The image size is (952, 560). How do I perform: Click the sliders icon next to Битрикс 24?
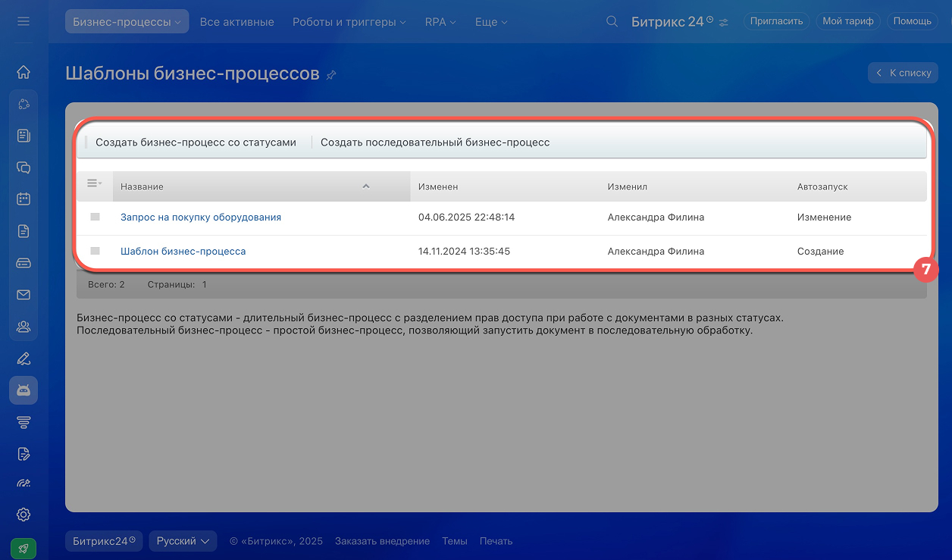coord(724,23)
